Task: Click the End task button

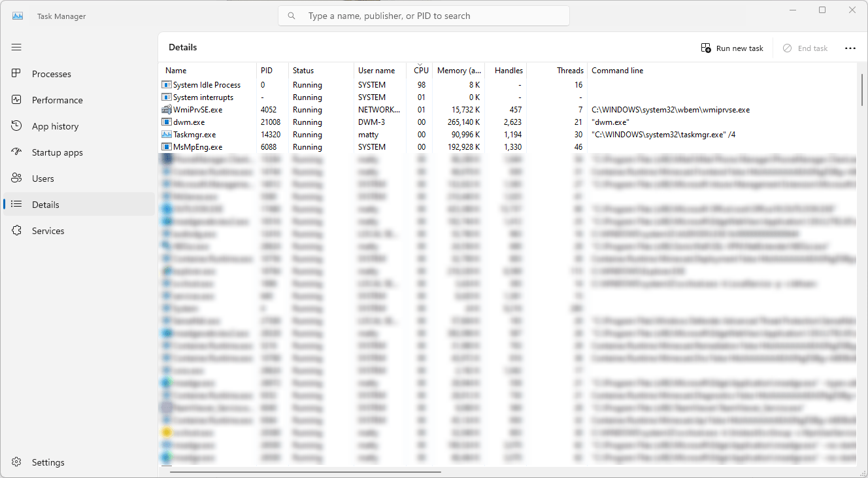Action: click(x=805, y=48)
